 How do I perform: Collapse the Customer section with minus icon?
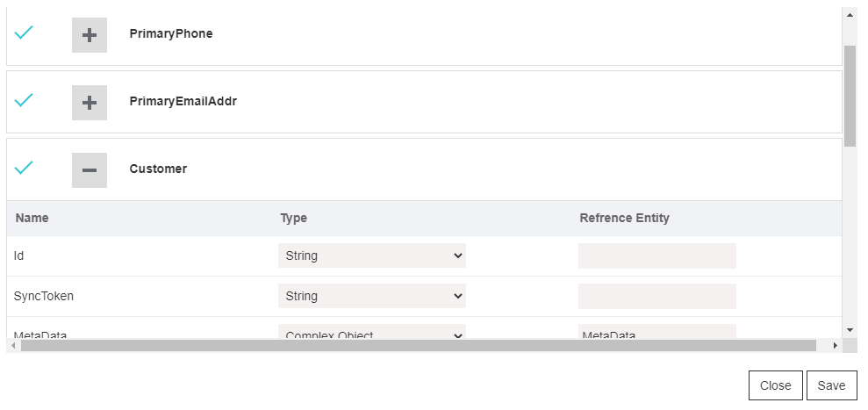(90, 170)
